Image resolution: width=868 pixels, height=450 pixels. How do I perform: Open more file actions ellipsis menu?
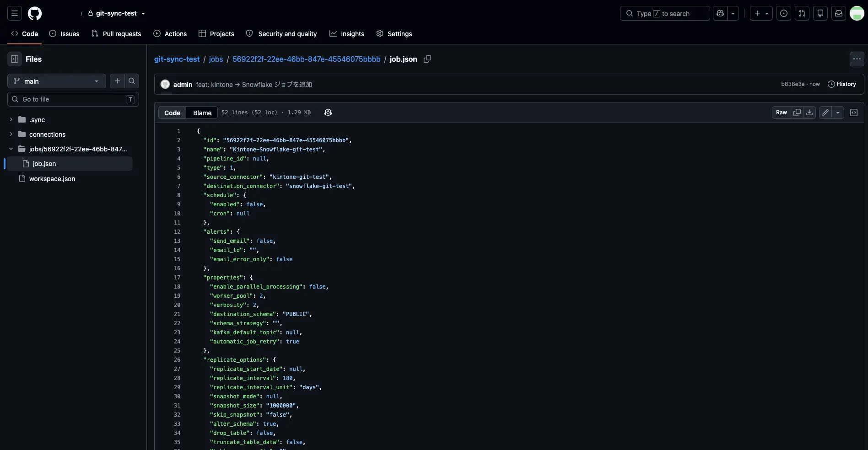pos(857,59)
